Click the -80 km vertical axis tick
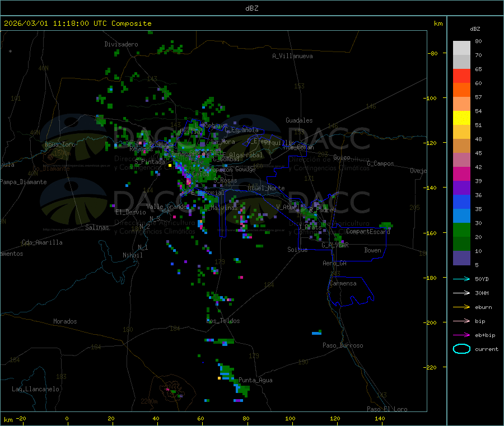 click(x=432, y=53)
